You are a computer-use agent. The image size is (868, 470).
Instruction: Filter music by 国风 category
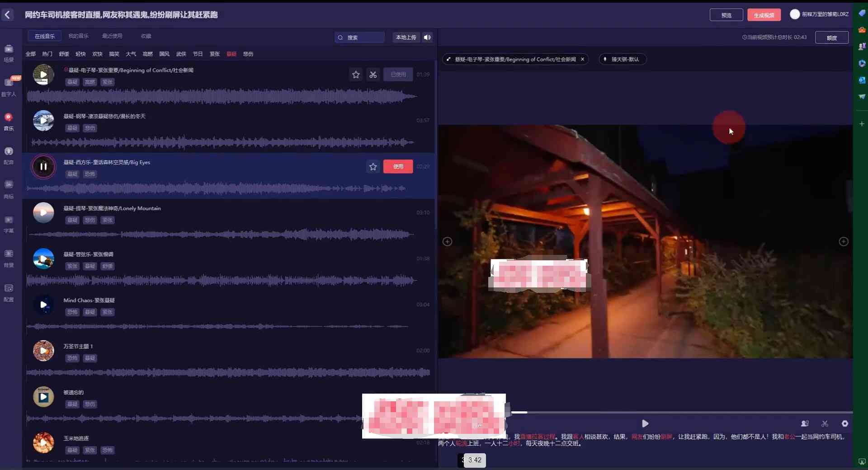[165, 54]
